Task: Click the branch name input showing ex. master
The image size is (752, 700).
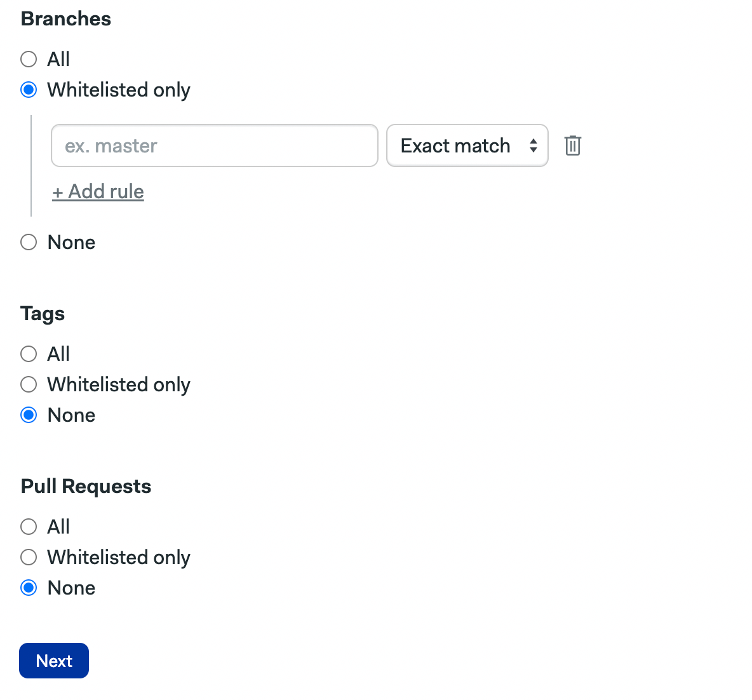Action: 214,145
